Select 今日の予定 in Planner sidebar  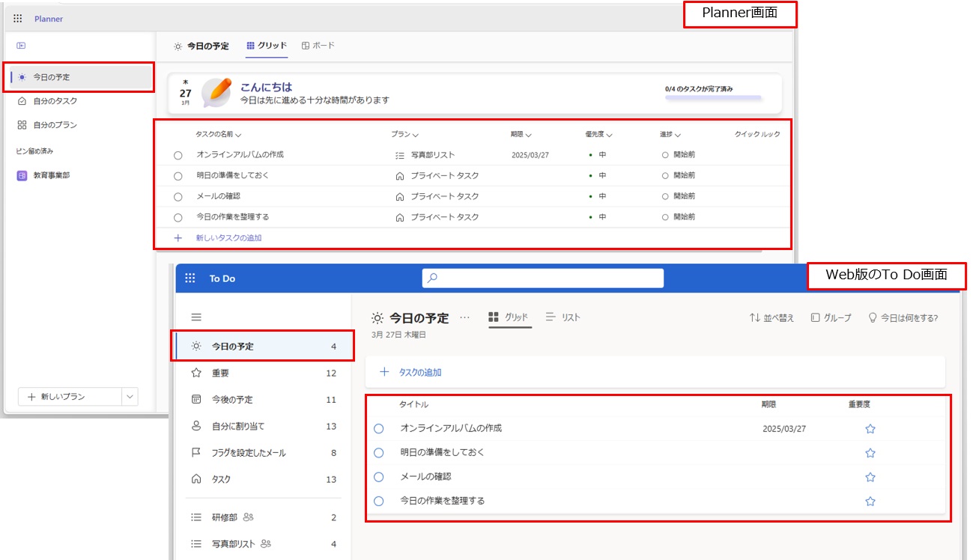pos(79,77)
